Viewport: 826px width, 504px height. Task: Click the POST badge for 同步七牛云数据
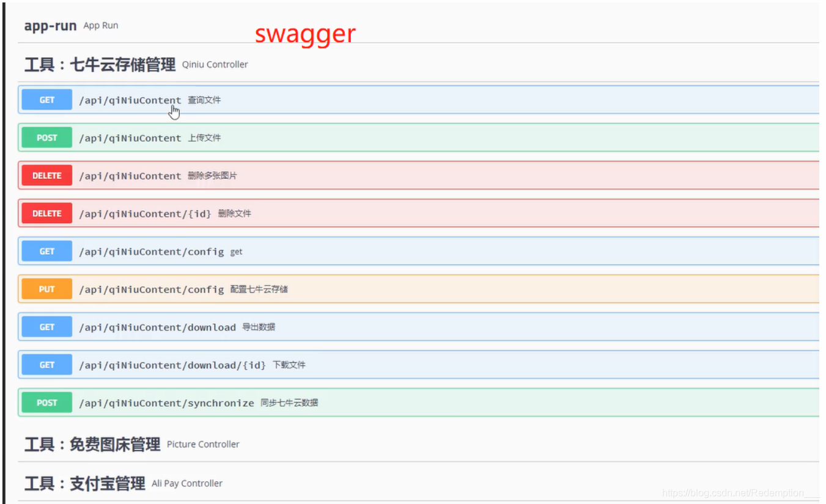[47, 403]
